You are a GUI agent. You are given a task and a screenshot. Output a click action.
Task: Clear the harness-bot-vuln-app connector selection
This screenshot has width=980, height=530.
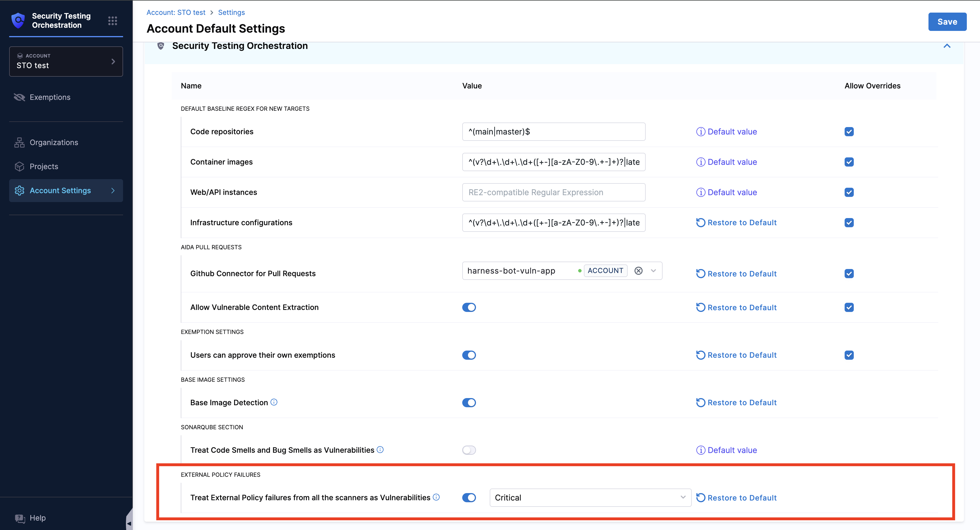[x=638, y=270]
